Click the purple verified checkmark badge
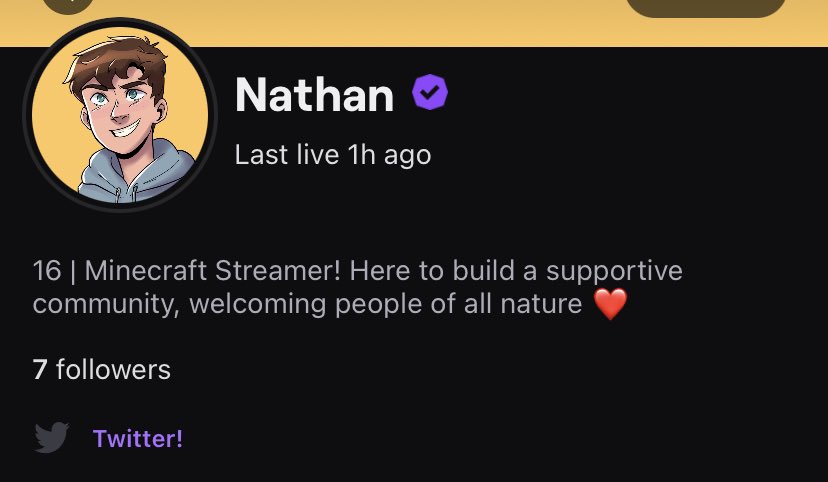This screenshot has height=482, width=828. 430,92
